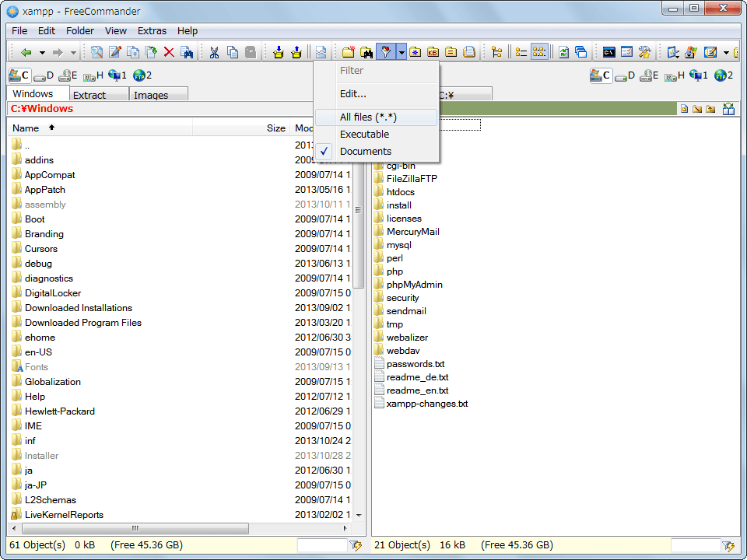Sort the left panel by Name column

tap(100, 128)
